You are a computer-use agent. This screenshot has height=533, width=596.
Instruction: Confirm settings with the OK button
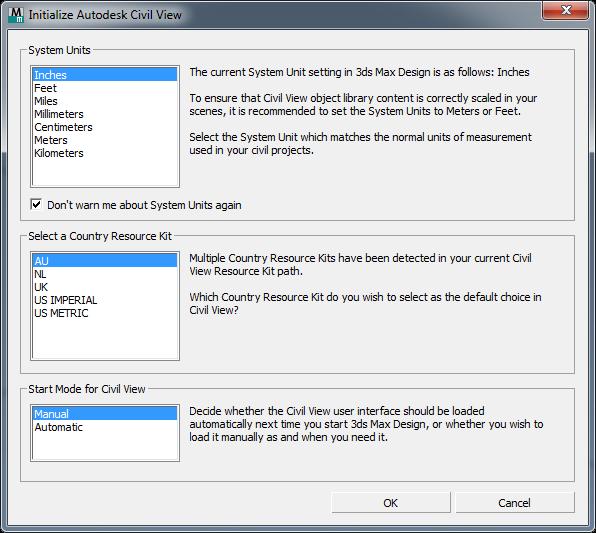pyautogui.click(x=391, y=503)
